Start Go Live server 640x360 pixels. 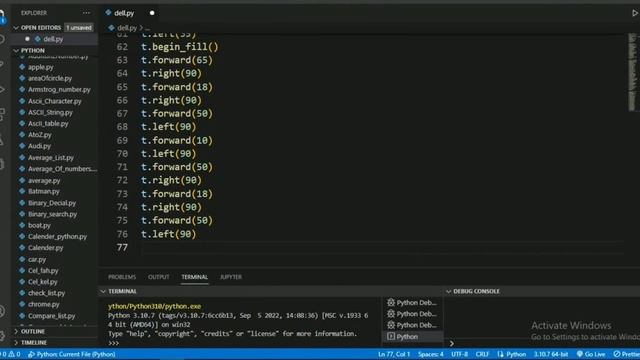591,354
